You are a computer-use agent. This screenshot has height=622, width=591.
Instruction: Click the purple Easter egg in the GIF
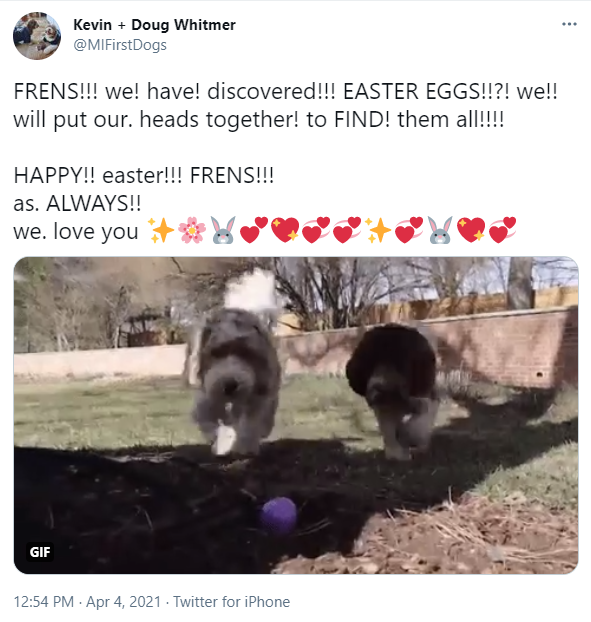pyautogui.click(x=279, y=515)
